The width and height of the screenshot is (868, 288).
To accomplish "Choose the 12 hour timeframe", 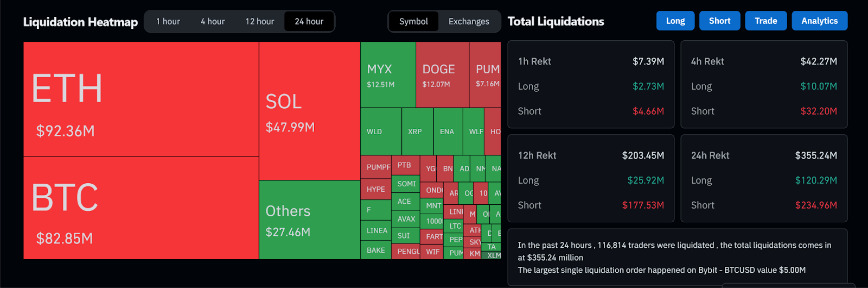I will coord(260,22).
